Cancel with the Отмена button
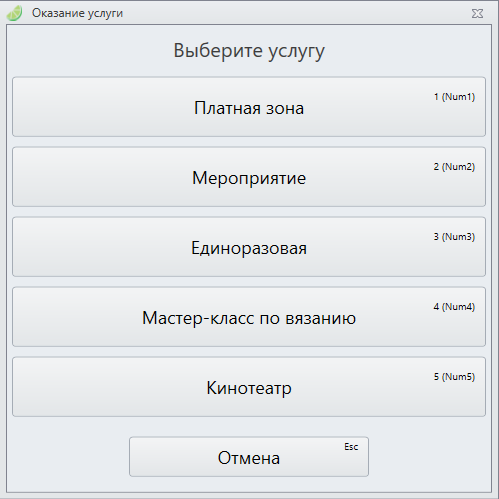Viewport: 499px width, 499px height. tap(249, 457)
